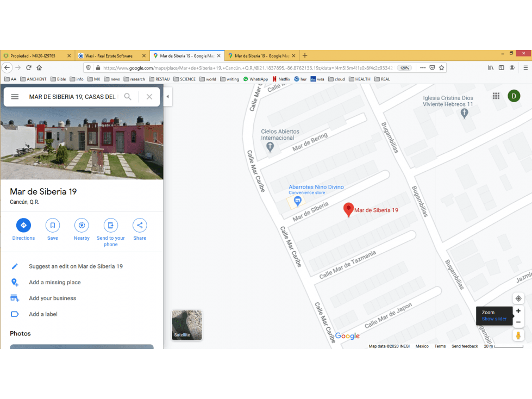This screenshot has height=399, width=532.
Task: Open Nearby search icon
Action: pos(82,225)
